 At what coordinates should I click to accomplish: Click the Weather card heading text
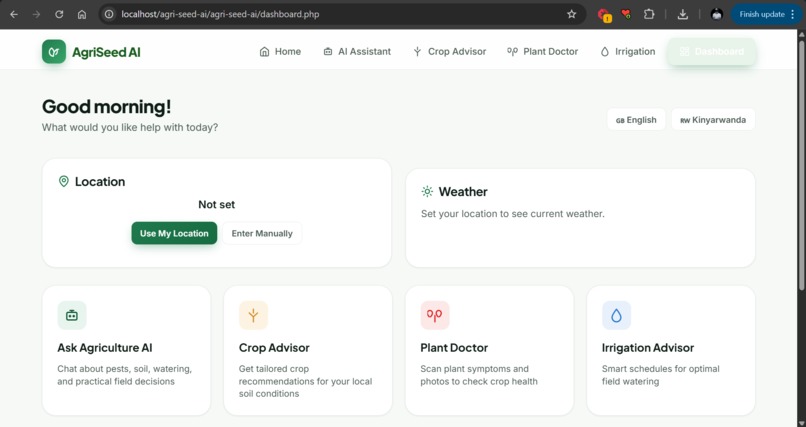click(463, 192)
